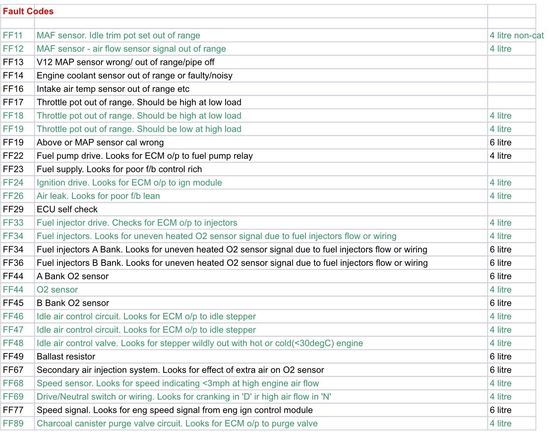Screen dimensions: 549x435
Task: Select the Fuel injectors A Bank description
Action: 232,249
